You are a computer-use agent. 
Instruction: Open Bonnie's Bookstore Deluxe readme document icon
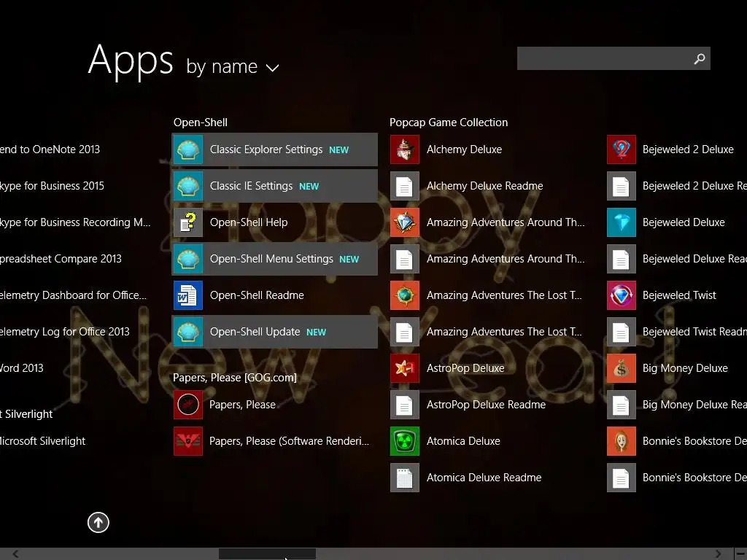[x=622, y=478]
